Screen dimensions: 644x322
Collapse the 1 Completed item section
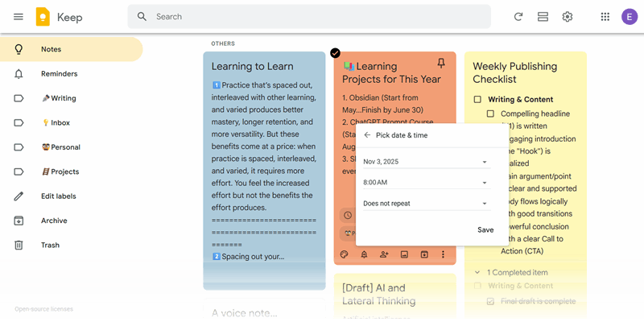478,273
